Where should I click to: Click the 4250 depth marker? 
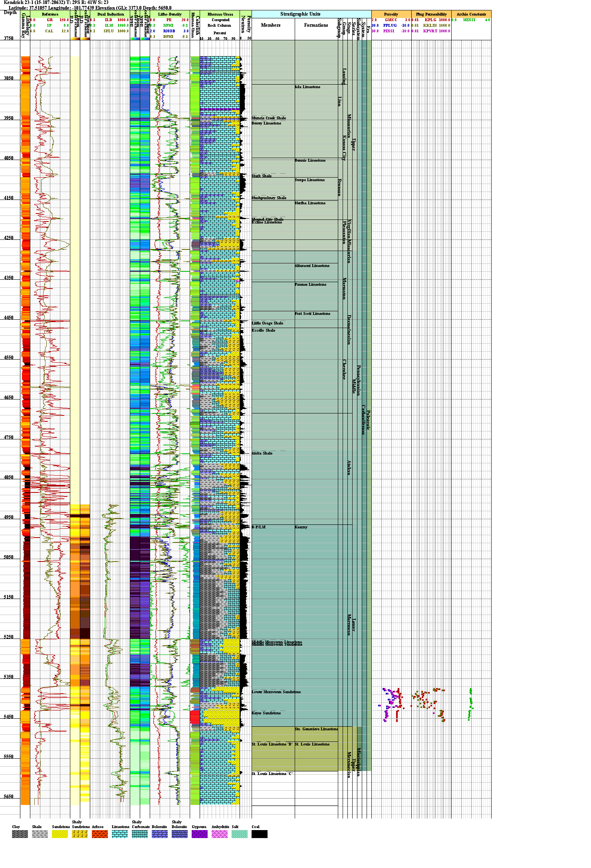(9, 238)
